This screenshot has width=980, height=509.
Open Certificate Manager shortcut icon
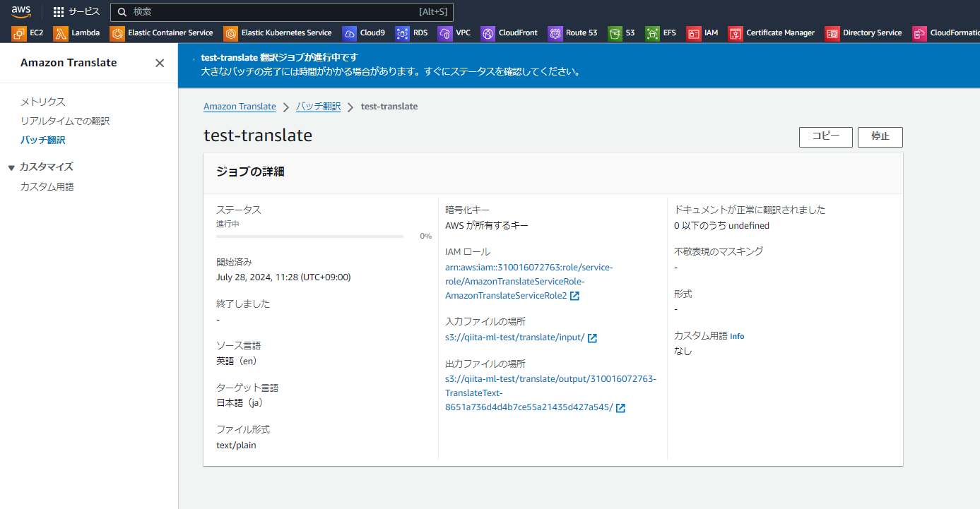pos(736,33)
